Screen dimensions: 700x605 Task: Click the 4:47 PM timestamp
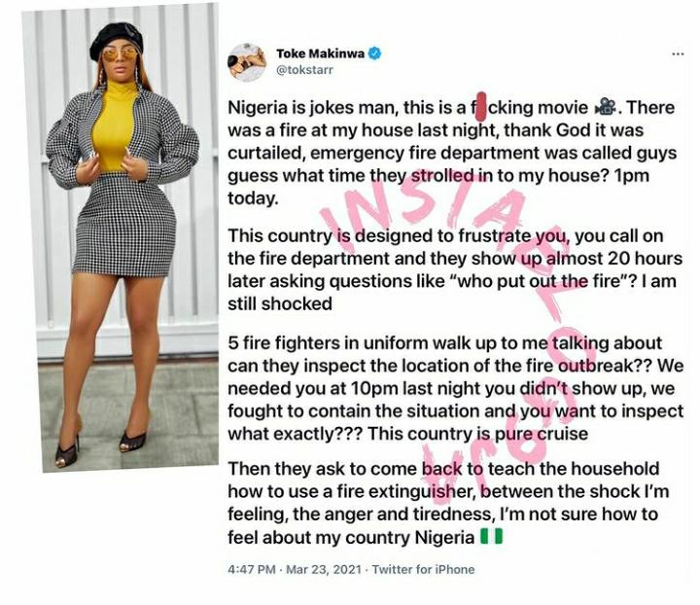[252, 569]
